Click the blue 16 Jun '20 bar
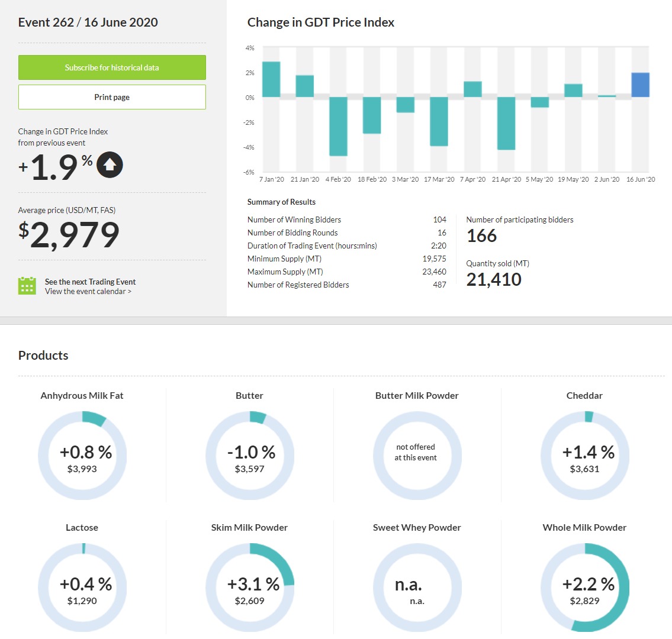Viewport: 672px width, 639px height. (x=640, y=85)
